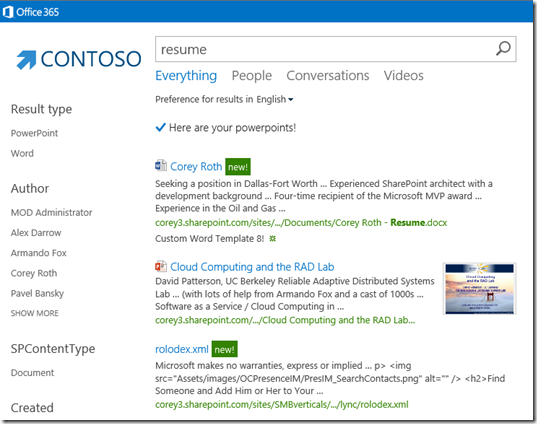Filter by author Corey Roth
537x424 pixels.
pyautogui.click(x=34, y=273)
